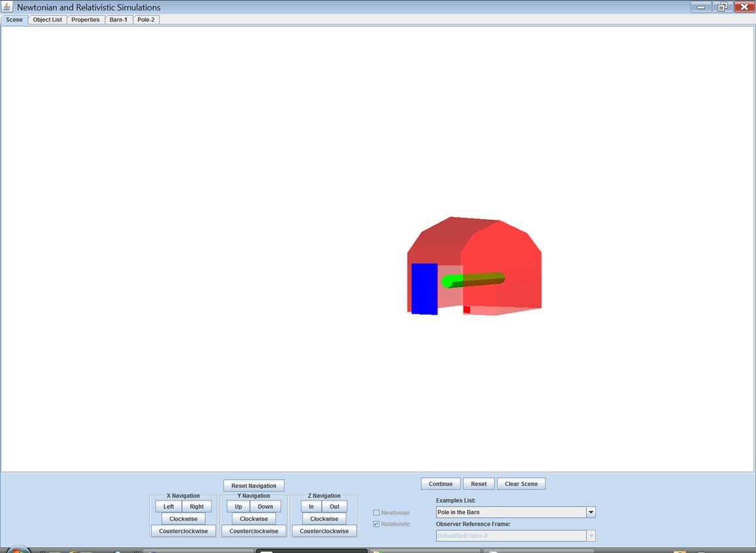The width and height of the screenshot is (756, 553).
Task: Zoom In using Z Navigation
Action: click(311, 507)
